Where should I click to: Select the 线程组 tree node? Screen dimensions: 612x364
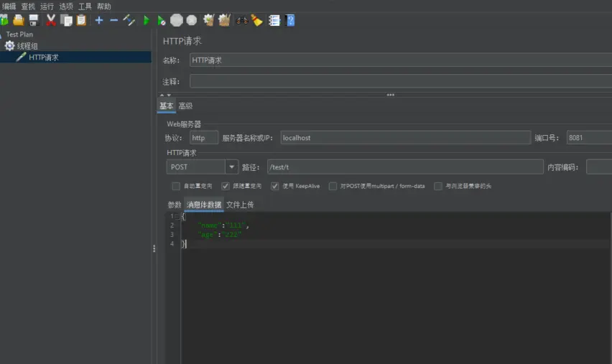coord(27,46)
